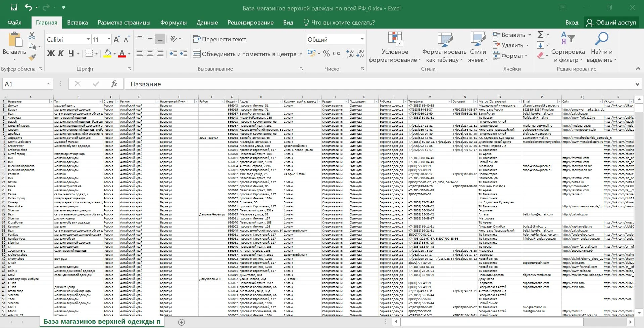Click Общий доступ share button
This screenshot has height=328, width=644.
tap(611, 23)
